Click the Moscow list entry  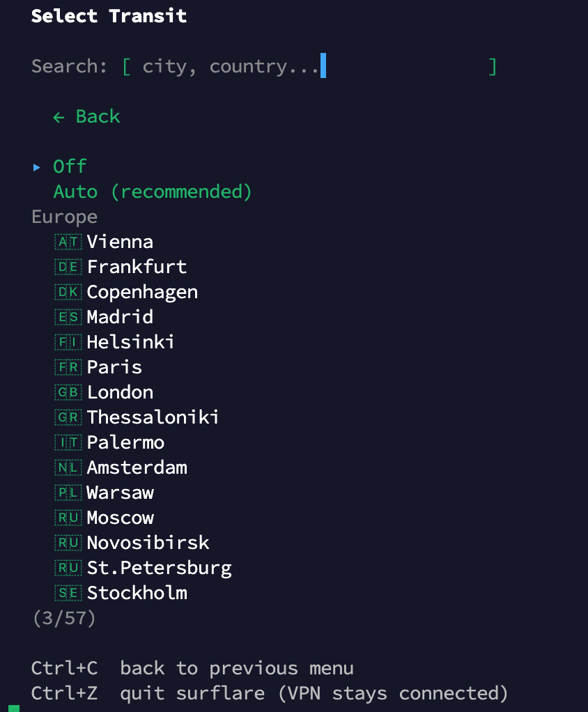coord(120,518)
